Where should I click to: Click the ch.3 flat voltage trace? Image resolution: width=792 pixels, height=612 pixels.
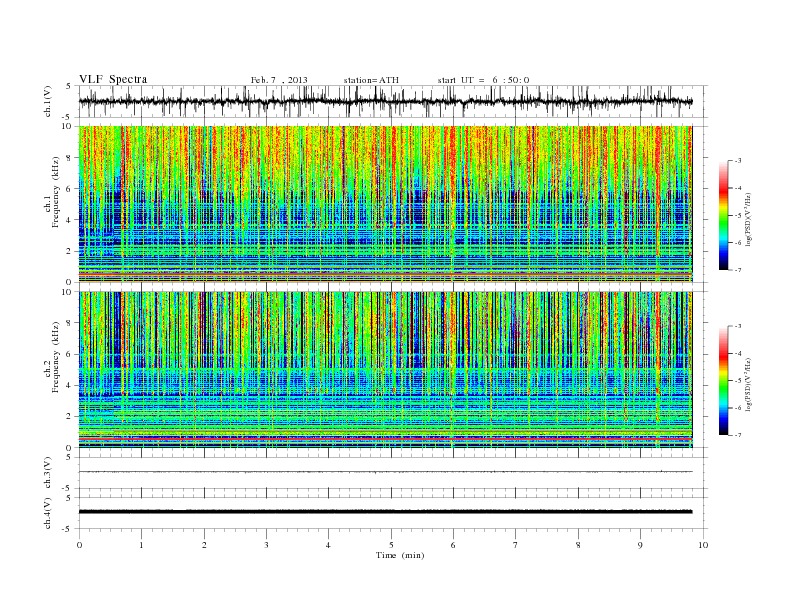385,472
